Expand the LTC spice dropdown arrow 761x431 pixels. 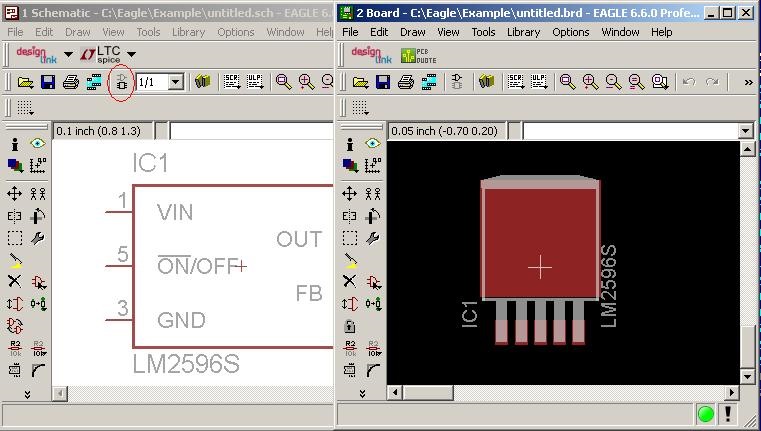[x=131, y=54]
